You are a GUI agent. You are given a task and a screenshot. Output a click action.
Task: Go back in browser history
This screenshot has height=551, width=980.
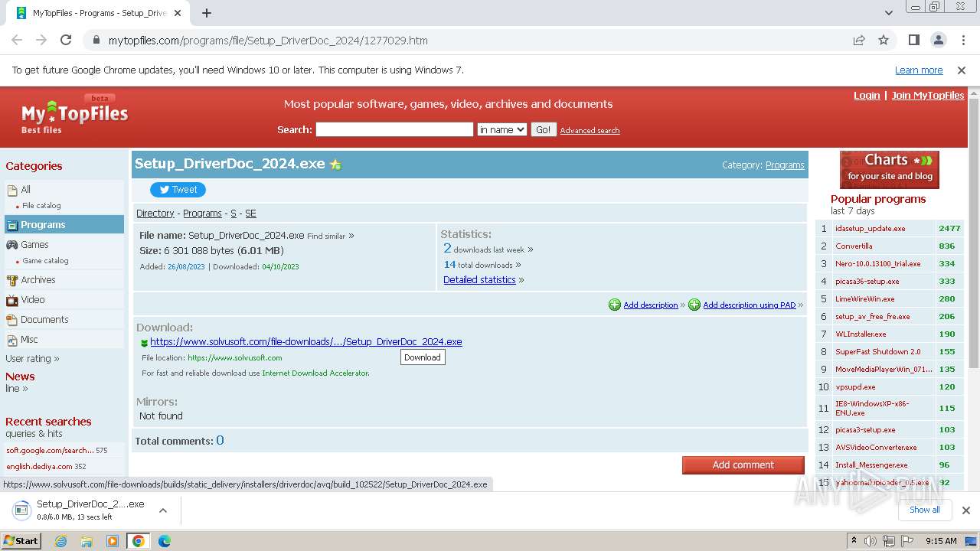pos(17,40)
